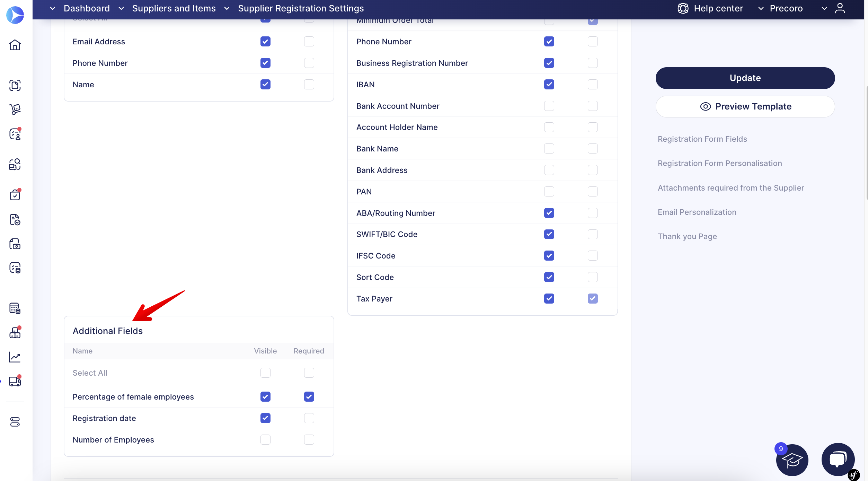This screenshot has width=868, height=481.
Task: Open the shopping cart sidebar icon
Action: point(15,110)
